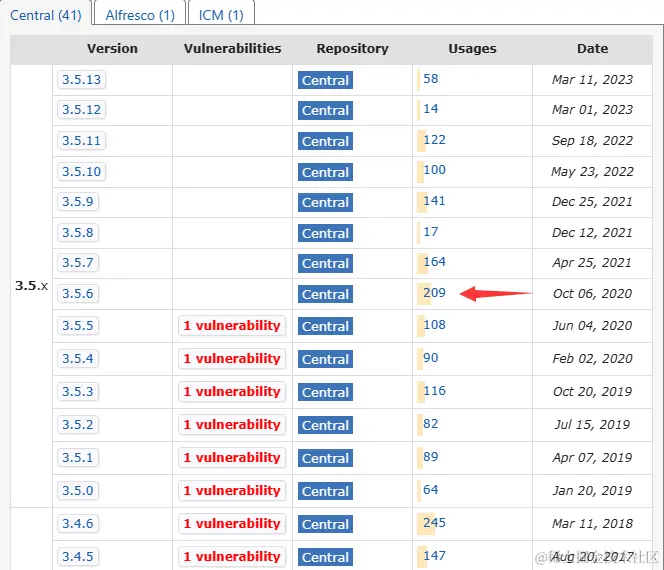Open version 3.5.7 link
The width and height of the screenshot is (664, 570).
pyautogui.click(x=78, y=263)
